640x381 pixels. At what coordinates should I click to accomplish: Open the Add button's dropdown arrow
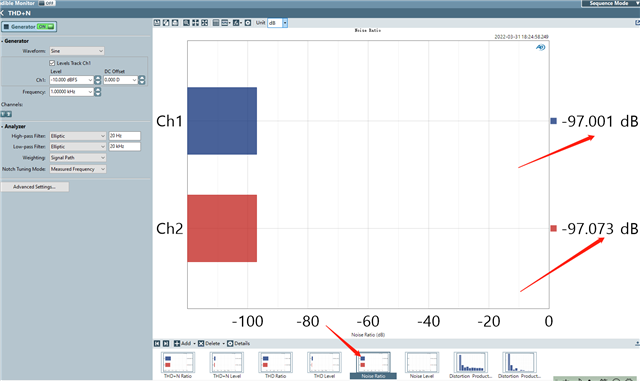[x=194, y=343]
